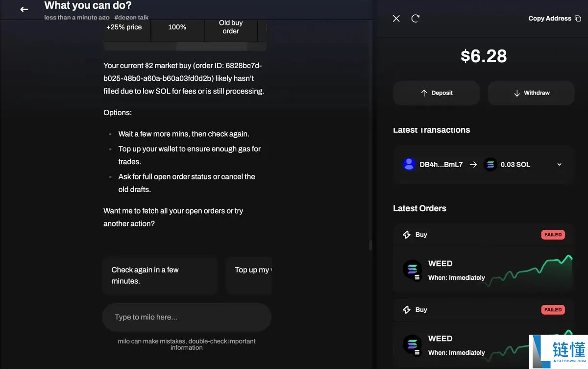The width and height of the screenshot is (588, 369).
Task: Copy the wallet address
Action: [x=555, y=18]
